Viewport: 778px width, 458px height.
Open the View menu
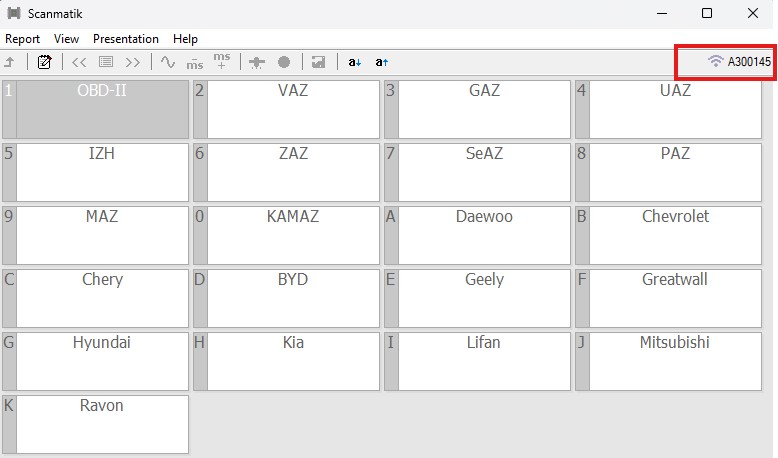(67, 39)
